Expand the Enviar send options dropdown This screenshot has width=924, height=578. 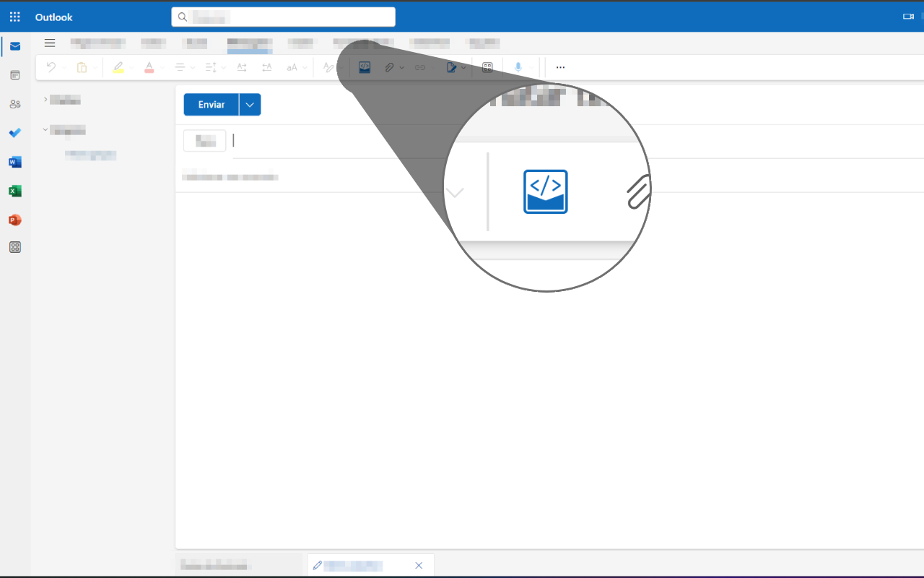tap(250, 105)
